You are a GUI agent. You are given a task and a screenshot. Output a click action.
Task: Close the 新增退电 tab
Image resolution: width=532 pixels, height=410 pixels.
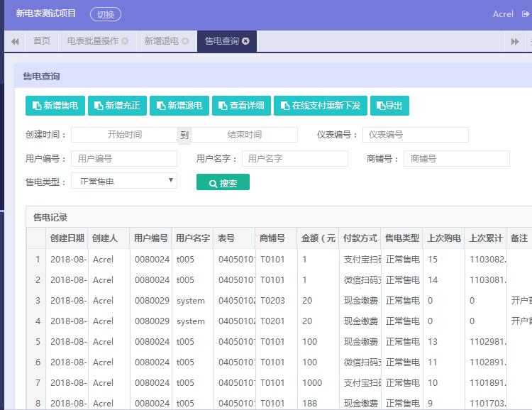(x=185, y=41)
